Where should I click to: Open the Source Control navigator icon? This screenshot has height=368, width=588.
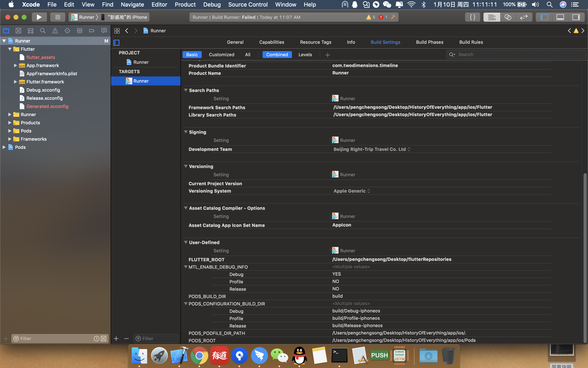[18, 31]
